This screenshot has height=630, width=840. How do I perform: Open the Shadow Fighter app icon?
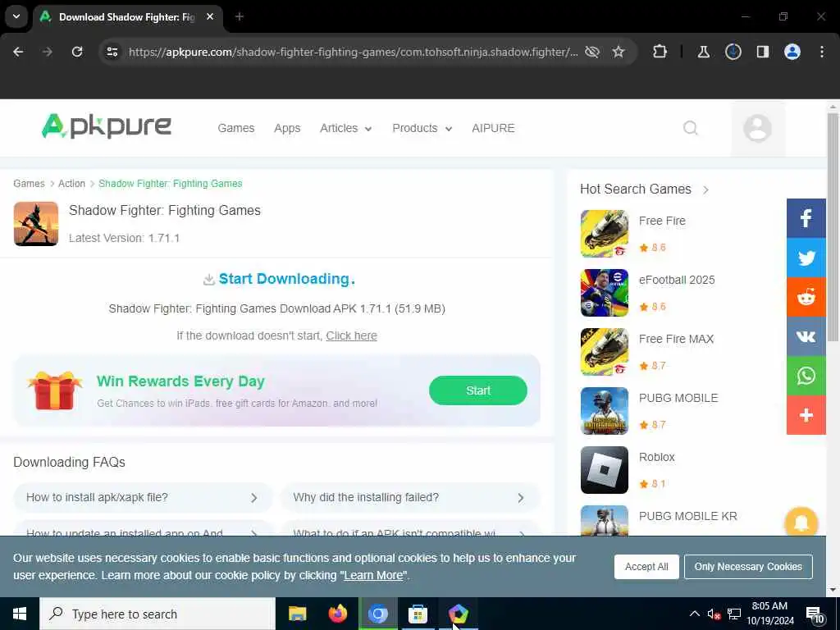36,224
